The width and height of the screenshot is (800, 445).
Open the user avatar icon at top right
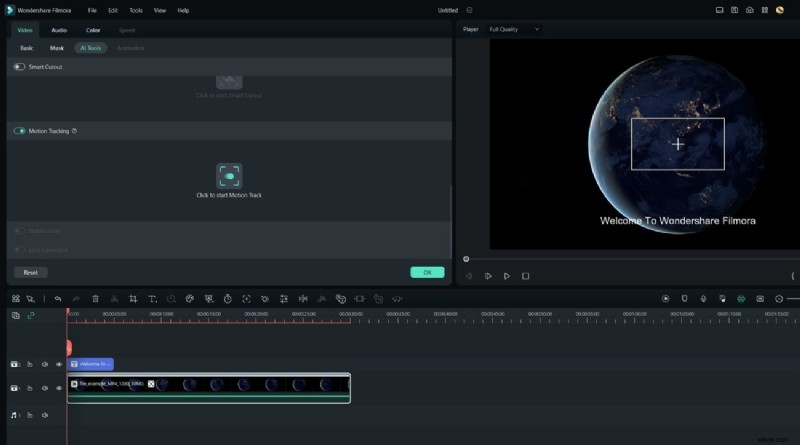[x=780, y=10]
